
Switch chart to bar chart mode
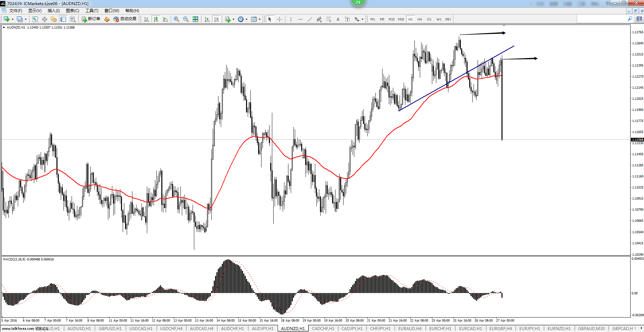tap(147, 19)
